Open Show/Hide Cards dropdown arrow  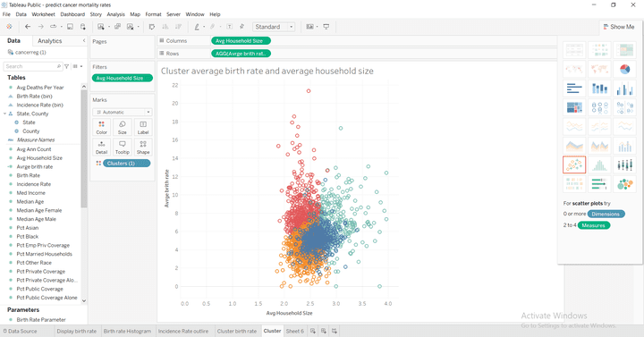click(x=317, y=27)
